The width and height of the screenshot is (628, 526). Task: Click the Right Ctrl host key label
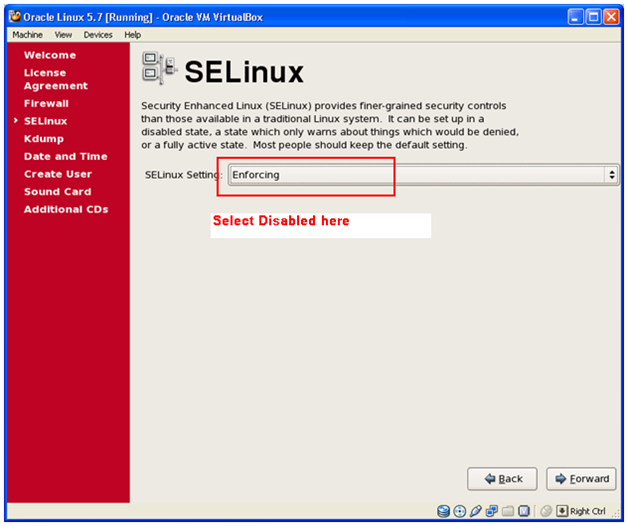pyautogui.click(x=588, y=512)
